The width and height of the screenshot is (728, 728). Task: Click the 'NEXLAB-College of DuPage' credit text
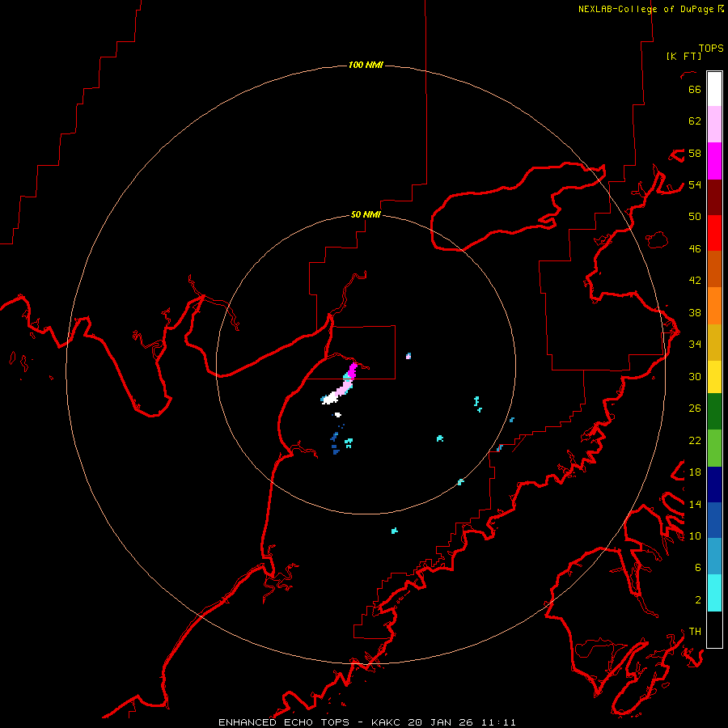647,9
